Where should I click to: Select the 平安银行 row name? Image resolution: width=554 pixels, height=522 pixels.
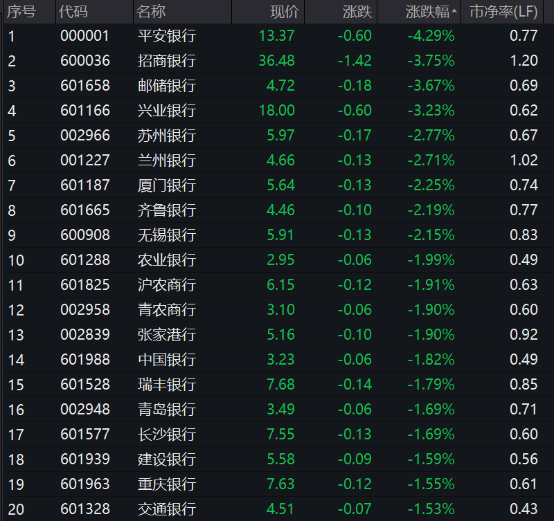pyautogui.click(x=167, y=36)
